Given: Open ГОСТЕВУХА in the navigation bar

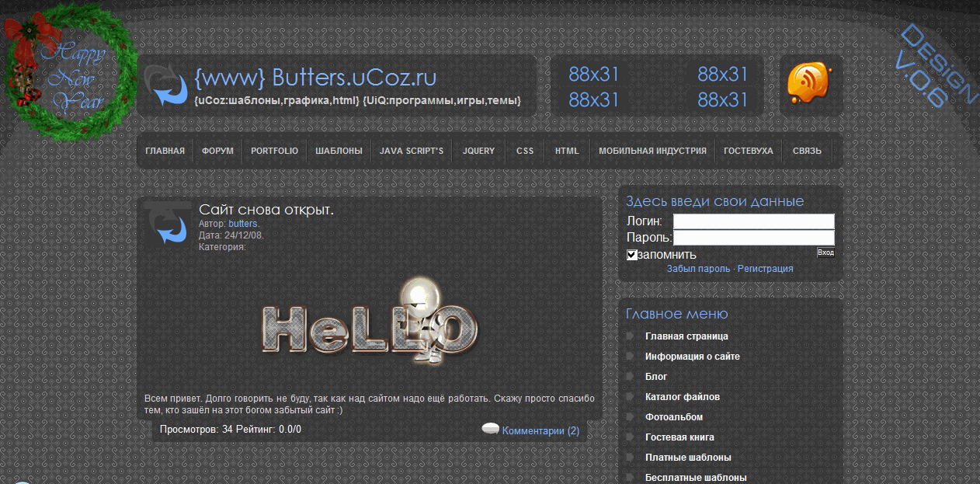Looking at the screenshot, I should (x=749, y=151).
